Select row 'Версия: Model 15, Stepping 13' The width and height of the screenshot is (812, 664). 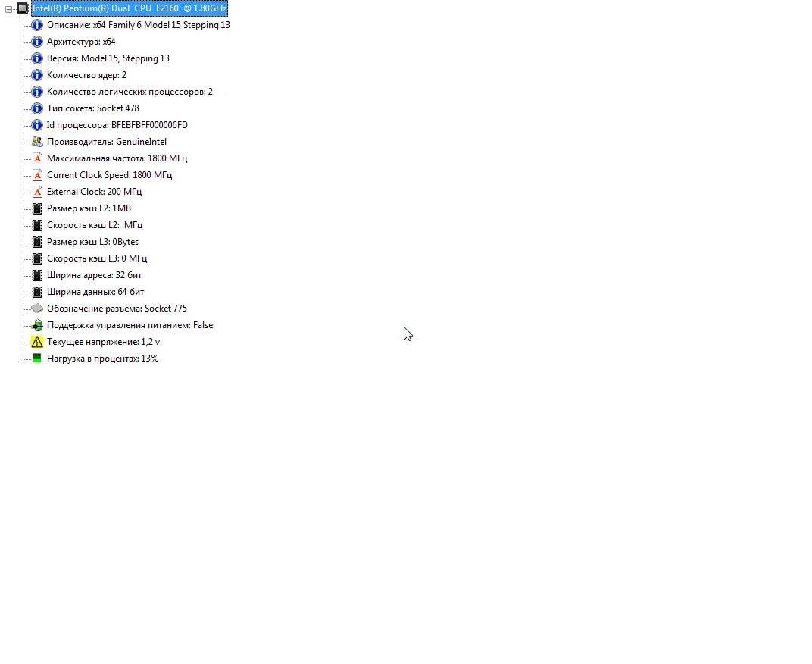(x=108, y=58)
